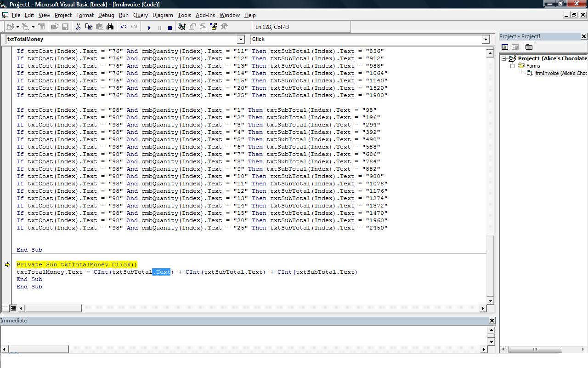Click the Open Project folder icon
The width and height of the screenshot is (588, 368).
point(54,27)
